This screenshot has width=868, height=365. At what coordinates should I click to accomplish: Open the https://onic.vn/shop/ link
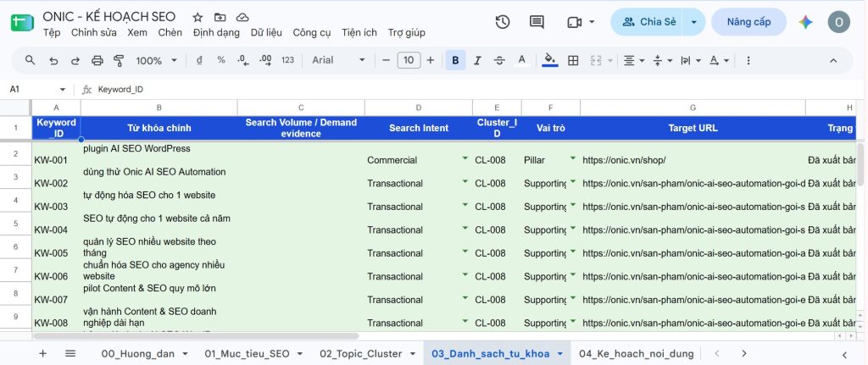(x=624, y=160)
